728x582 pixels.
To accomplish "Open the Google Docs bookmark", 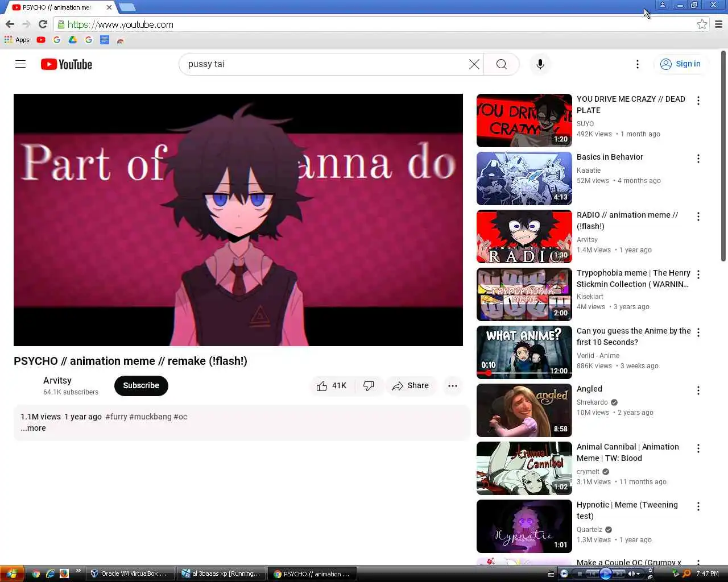I will tap(105, 40).
